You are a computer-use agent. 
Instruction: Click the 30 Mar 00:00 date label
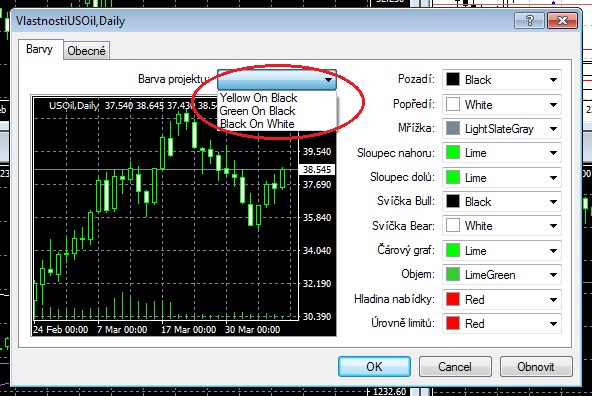tap(253, 330)
